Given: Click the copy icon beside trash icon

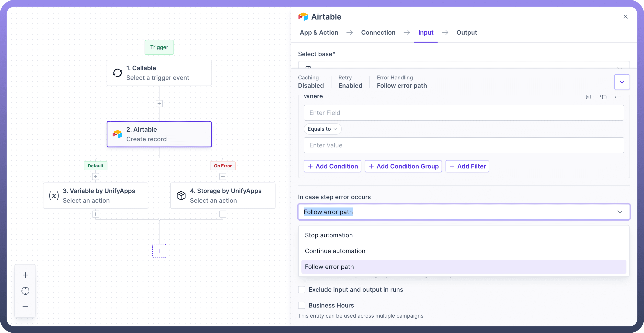Looking at the screenshot, I should [x=603, y=97].
